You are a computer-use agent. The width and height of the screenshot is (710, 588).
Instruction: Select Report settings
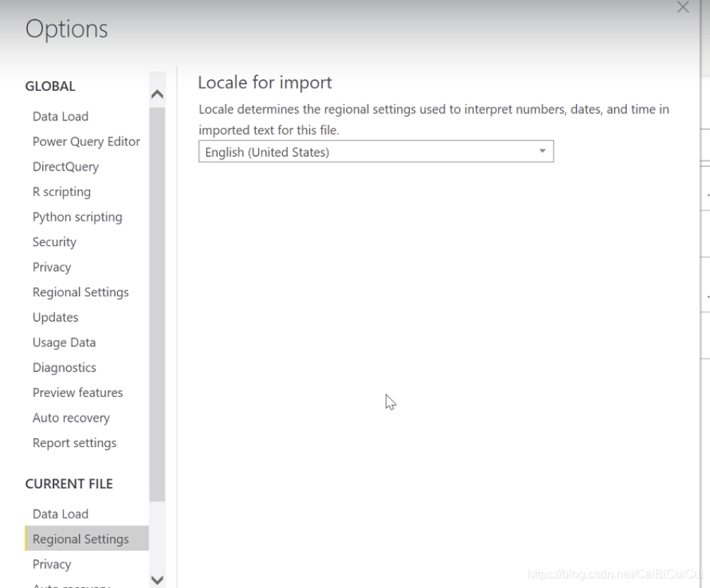[74, 442]
